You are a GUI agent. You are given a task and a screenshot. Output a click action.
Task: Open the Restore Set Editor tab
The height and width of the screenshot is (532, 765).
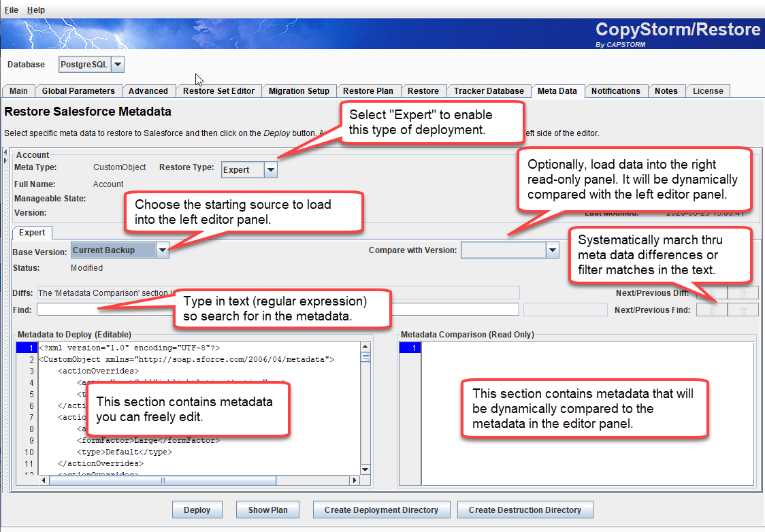click(218, 90)
